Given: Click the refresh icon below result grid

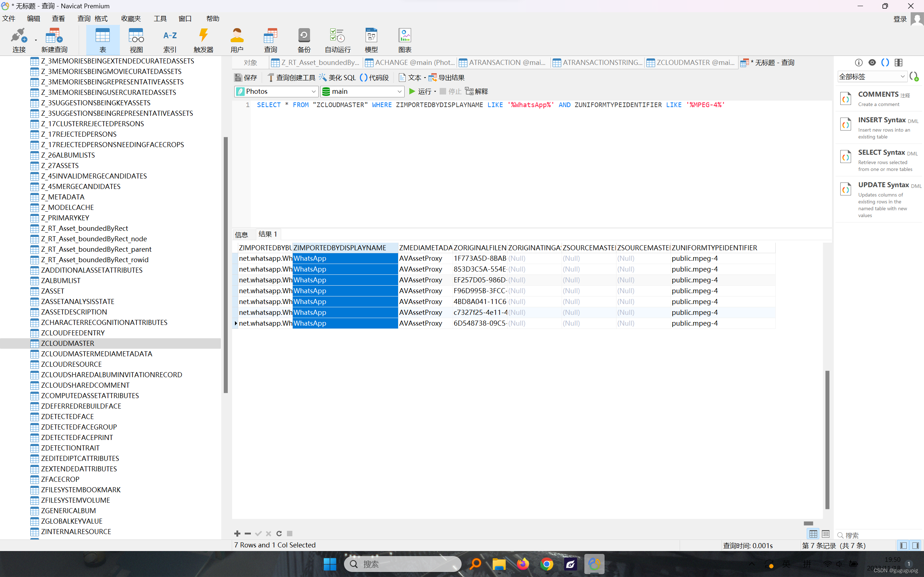Looking at the screenshot, I should point(279,533).
